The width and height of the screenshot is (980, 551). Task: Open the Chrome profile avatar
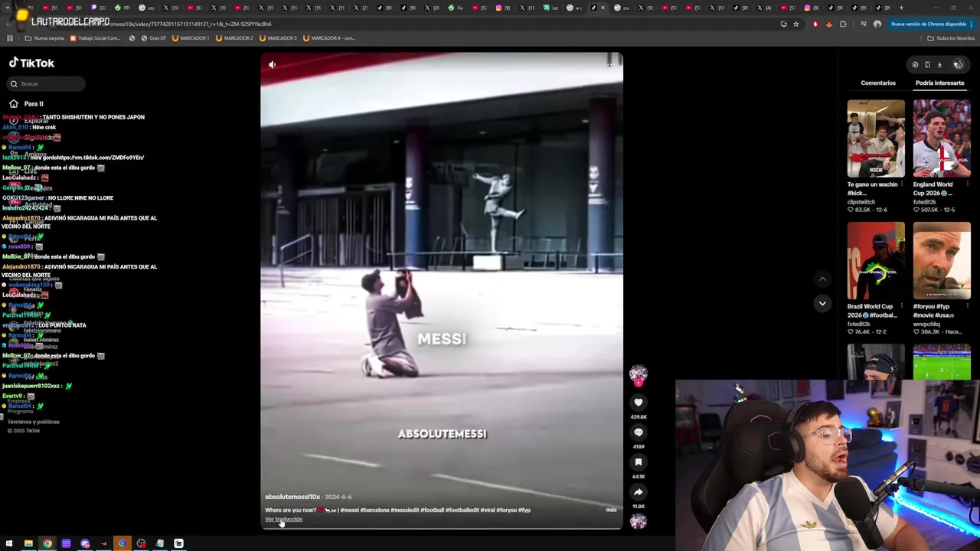pyautogui.click(x=877, y=24)
